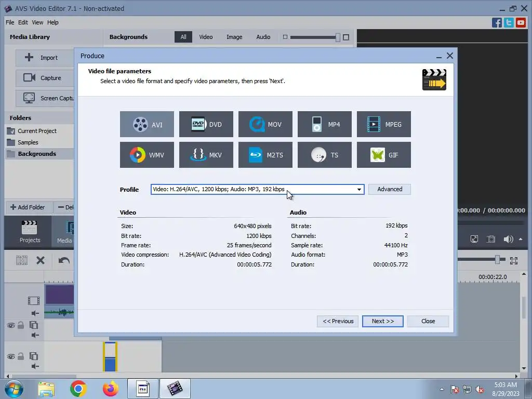Toggle visibility eye on second track
The width and height of the screenshot is (532, 399).
[11, 325]
